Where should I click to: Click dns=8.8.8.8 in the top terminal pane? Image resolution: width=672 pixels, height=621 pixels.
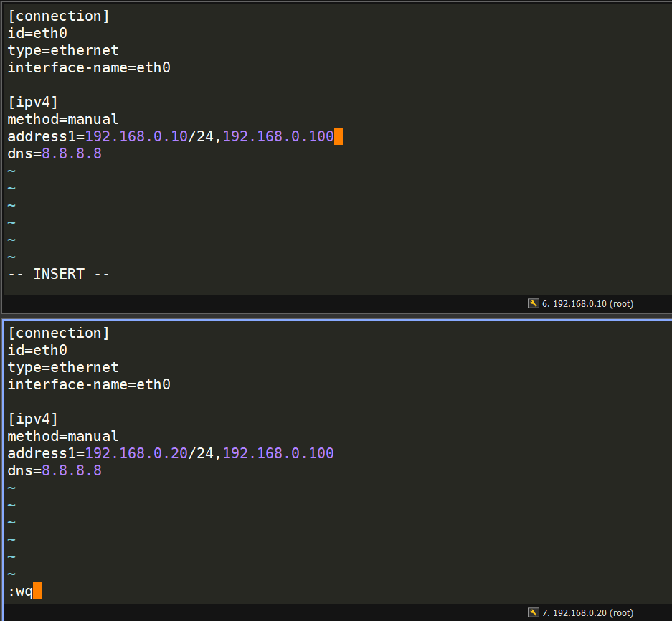(x=55, y=153)
